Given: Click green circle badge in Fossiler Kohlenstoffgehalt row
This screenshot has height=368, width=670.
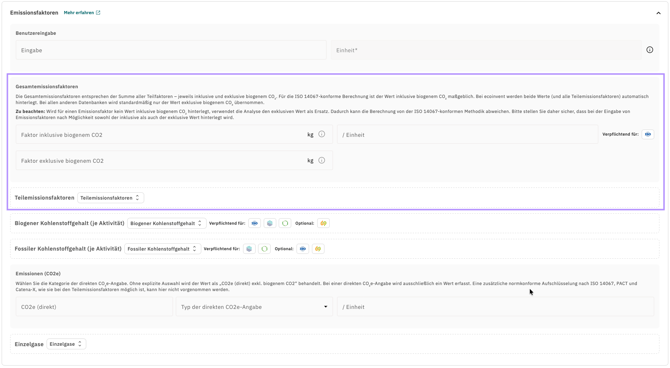Looking at the screenshot, I should coord(264,249).
